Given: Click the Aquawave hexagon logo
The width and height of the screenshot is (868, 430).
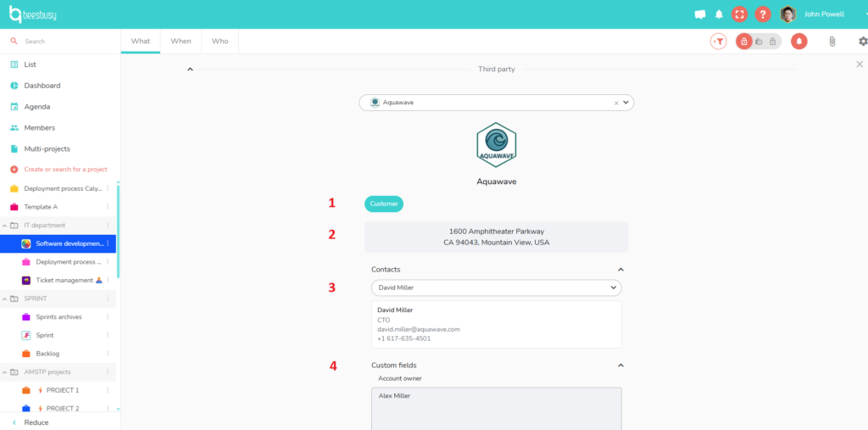Looking at the screenshot, I should point(497,144).
